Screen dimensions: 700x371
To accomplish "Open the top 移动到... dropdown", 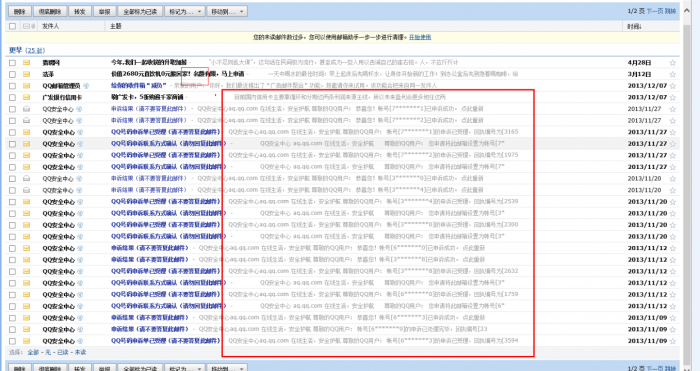I will 227,12.
